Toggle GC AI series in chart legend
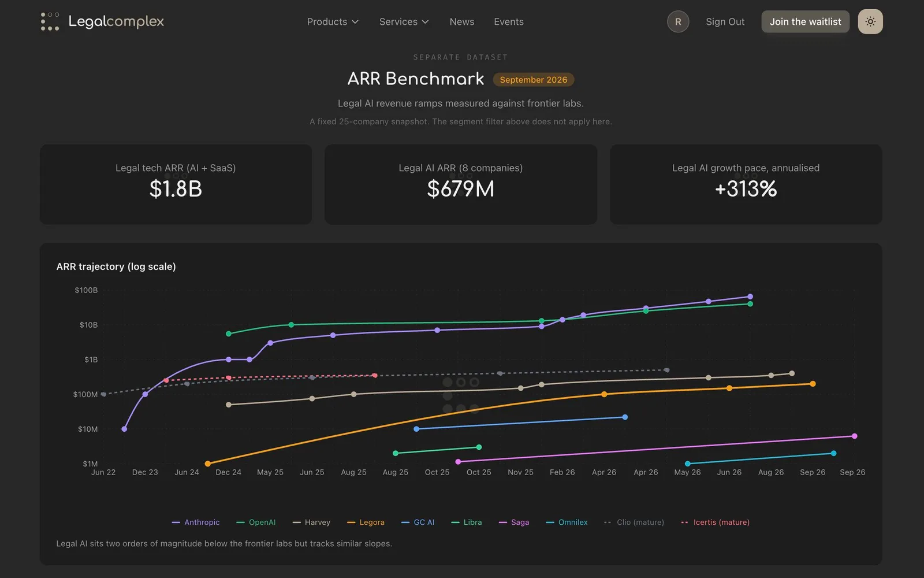 pos(418,522)
